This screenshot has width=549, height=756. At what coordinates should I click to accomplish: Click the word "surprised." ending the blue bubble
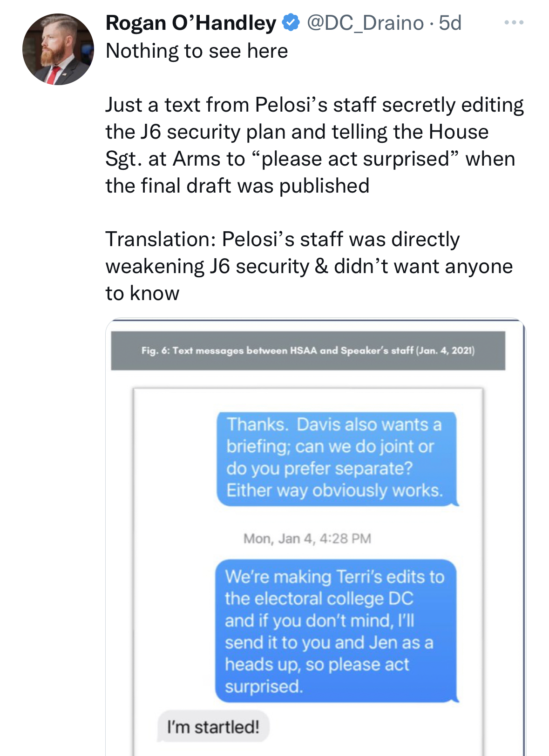(264, 686)
